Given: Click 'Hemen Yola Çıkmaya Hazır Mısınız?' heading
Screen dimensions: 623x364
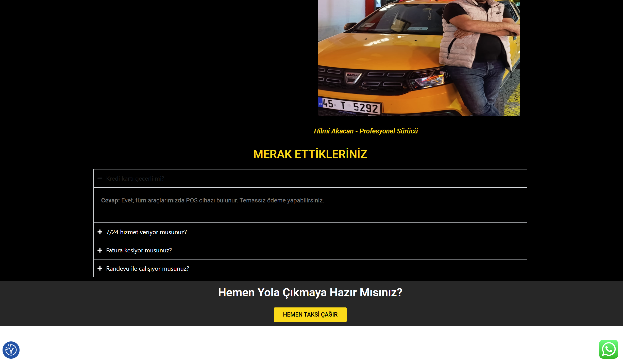Looking at the screenshot, I should [310, 292].
